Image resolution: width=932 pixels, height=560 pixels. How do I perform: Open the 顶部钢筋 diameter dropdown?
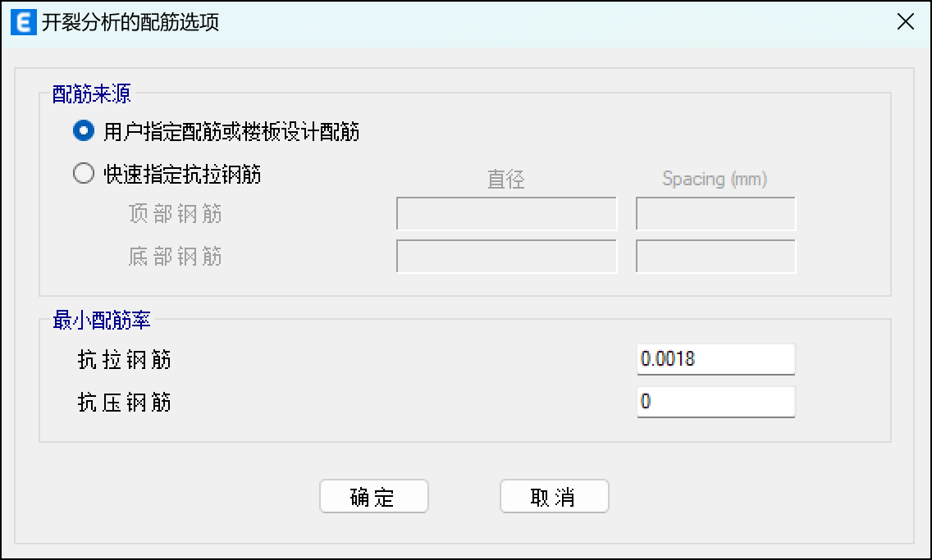[506, 214]
